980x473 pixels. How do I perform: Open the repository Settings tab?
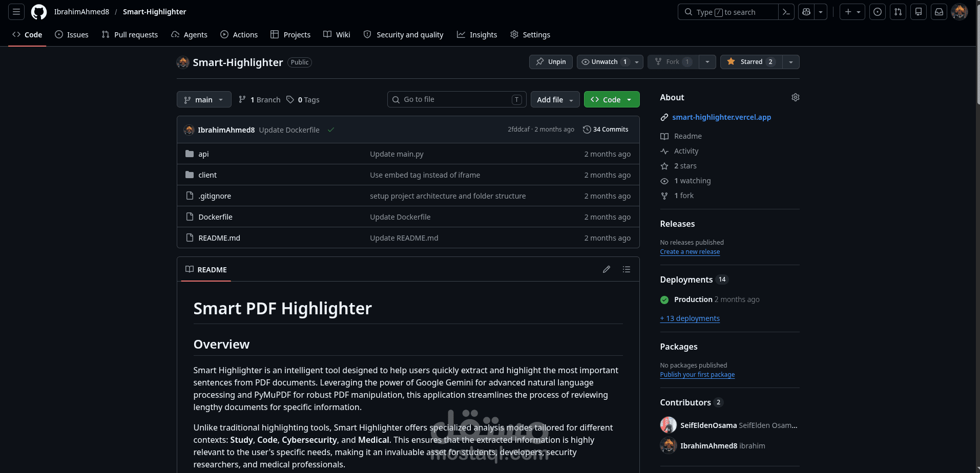coord(530,34)
